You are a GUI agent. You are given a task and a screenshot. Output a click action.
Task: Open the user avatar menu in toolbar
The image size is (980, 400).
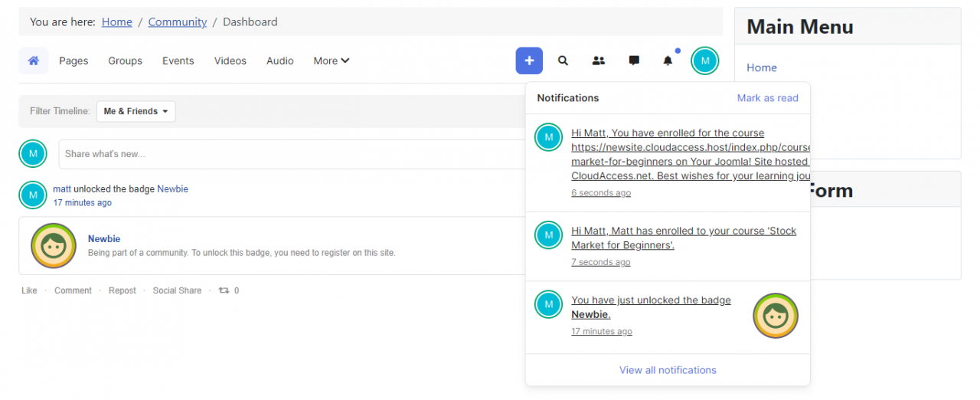[x=705, y=61]
